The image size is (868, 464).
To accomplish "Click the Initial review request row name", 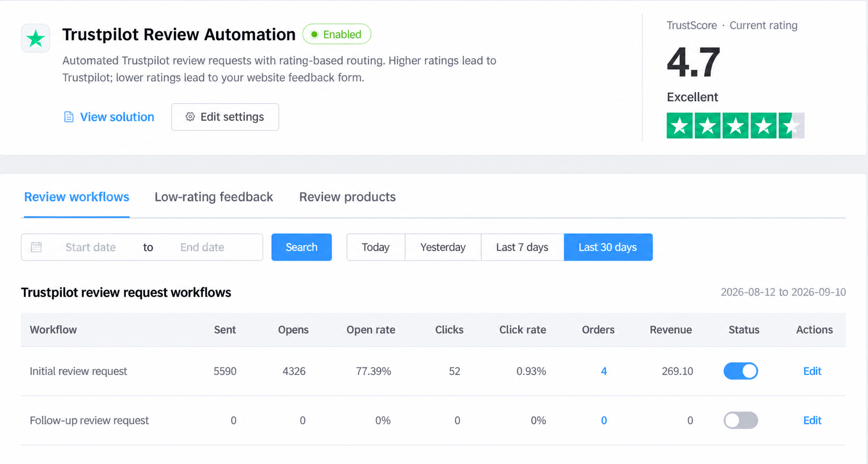I will pos(78,371).
